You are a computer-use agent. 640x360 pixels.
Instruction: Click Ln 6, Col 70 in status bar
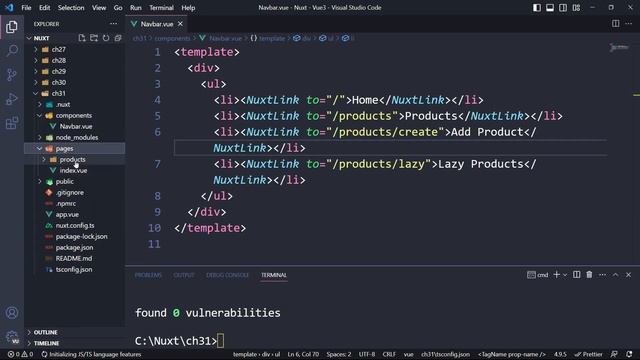pos(303,354)
